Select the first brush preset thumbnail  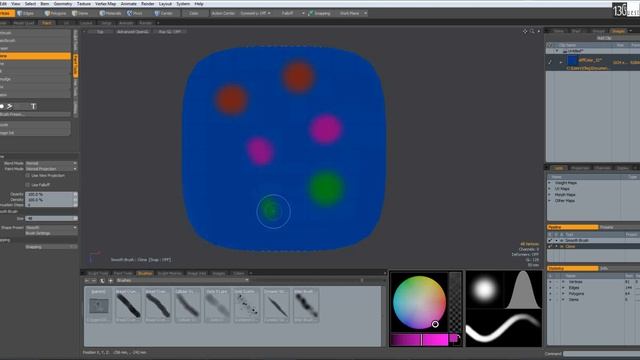click(x=99, y=305)
